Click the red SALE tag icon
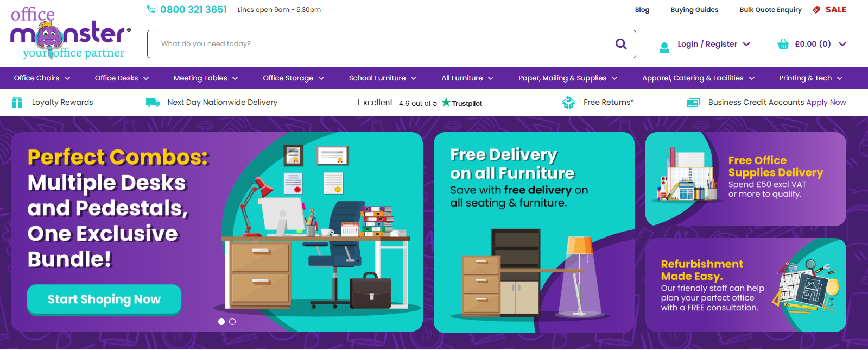The height and width of the screenshot is (350, 868). coord(816,10)
